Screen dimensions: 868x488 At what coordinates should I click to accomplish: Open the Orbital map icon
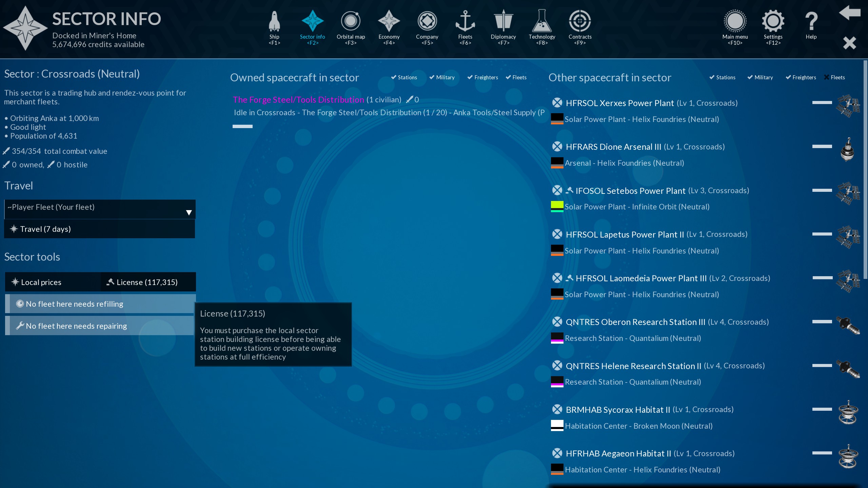(351, 21)
